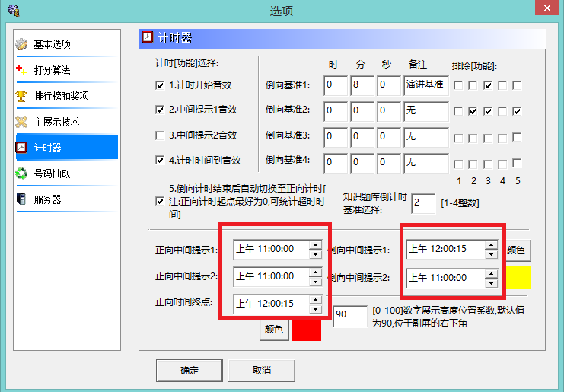This screenshot has height=392, width=564.
Task: Click the 备注 field of 倒向基准4
Action: [426, 164]
